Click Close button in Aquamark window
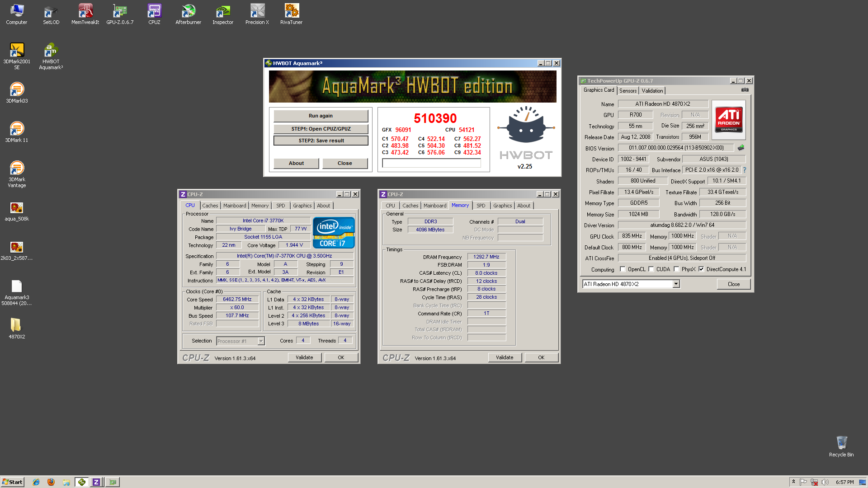 [344, 163]
